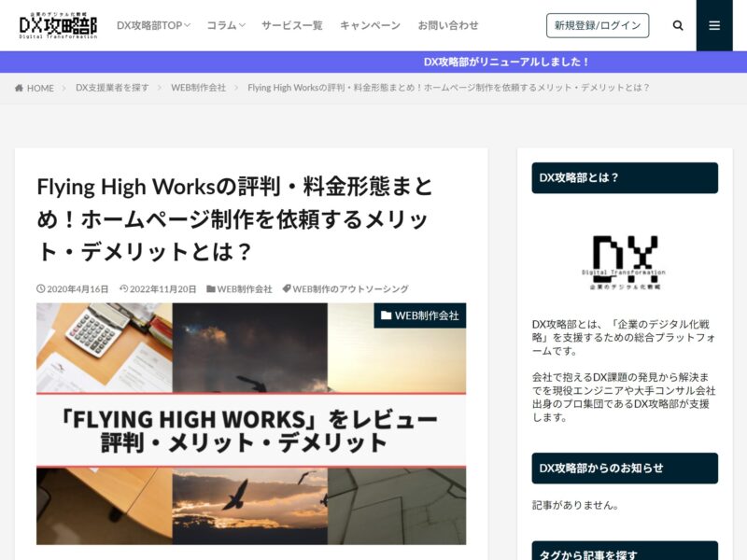The height and width of the screenshot is (560, 747).
Task: Click the DX攻略部がリニューアルしました！ announcement
Action: click(506, 62)
